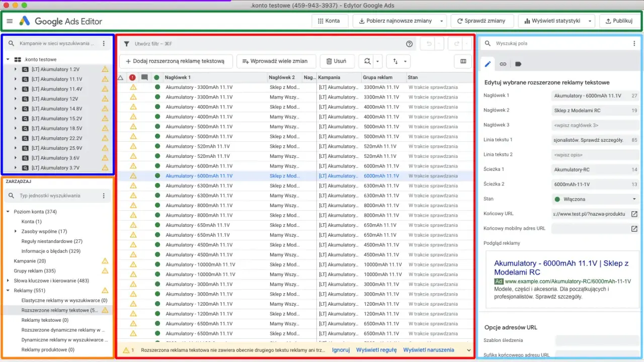Sort by the warning triangle column header

[121, 77]
